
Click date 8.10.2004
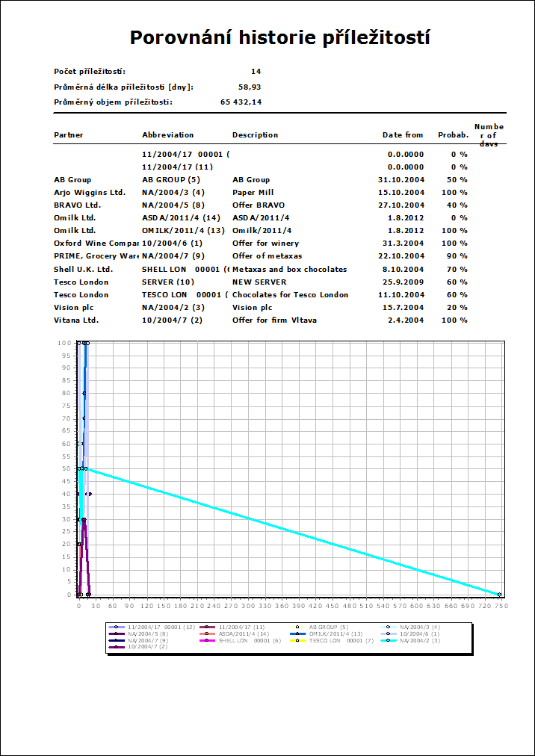pyautogui.click(x=403, y=269)
